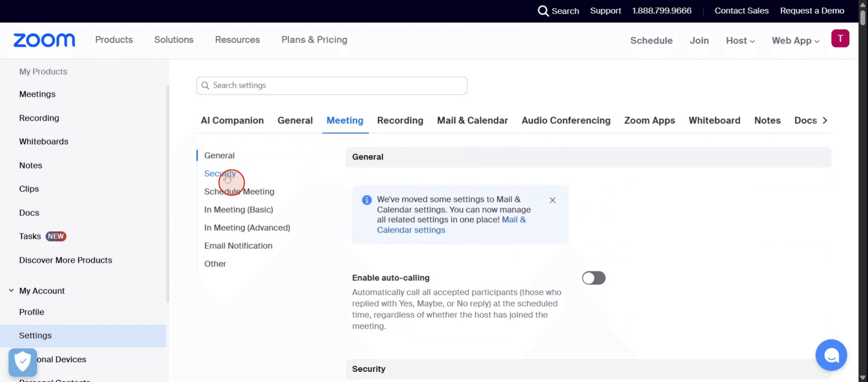The image size is (868, 382).
Task: Click the search magnifier in the top bar
Action: point(543,11)
